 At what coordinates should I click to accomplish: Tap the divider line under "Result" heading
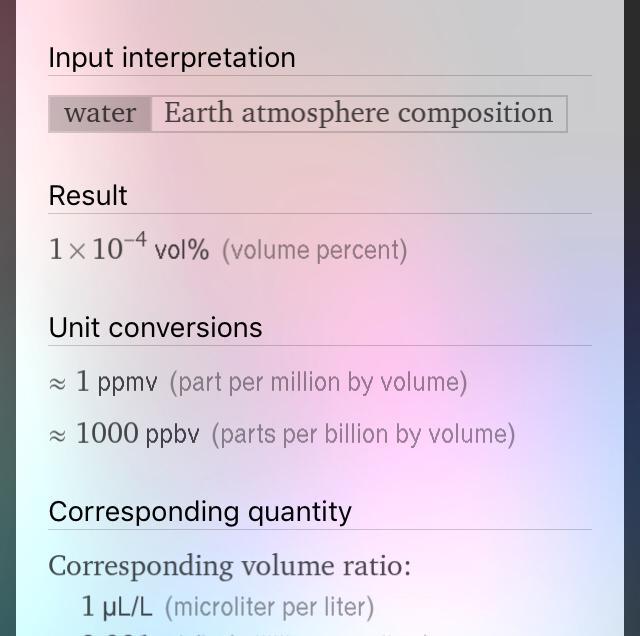point(320,213)
